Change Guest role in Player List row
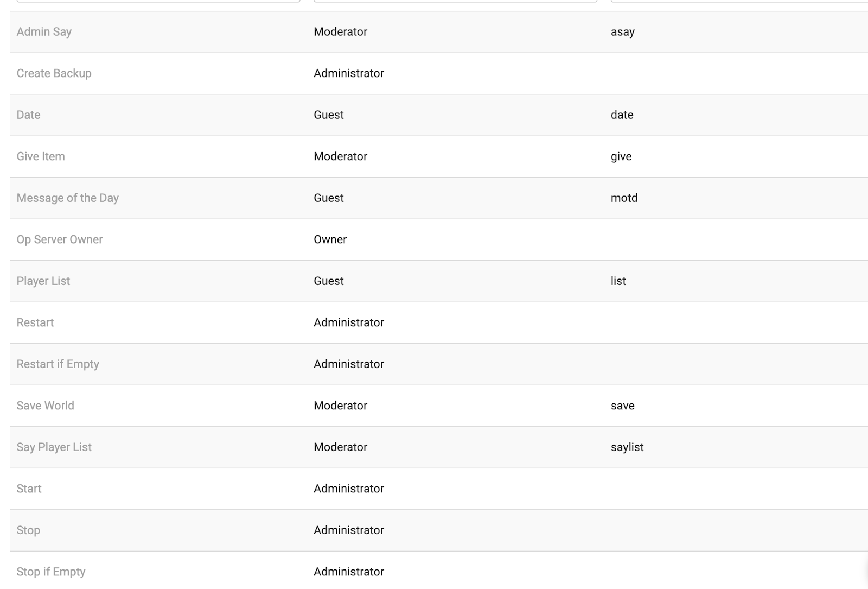The width and height of the screenshot is (868, 589). 329,281
